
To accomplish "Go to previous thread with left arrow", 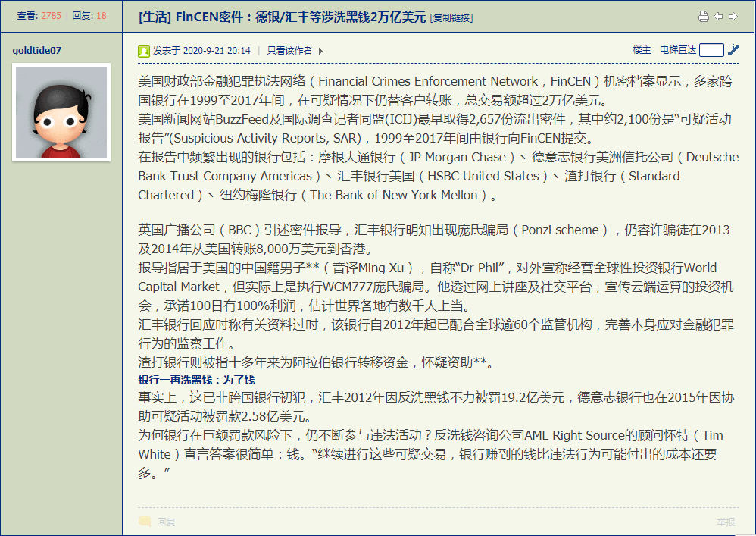I will click(718, 17).
